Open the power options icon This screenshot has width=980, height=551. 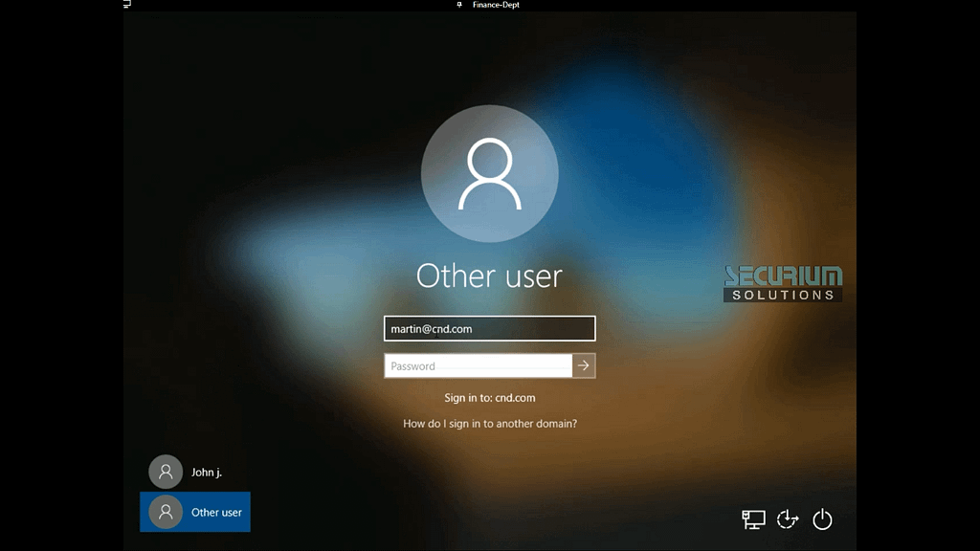click(822, 519)
